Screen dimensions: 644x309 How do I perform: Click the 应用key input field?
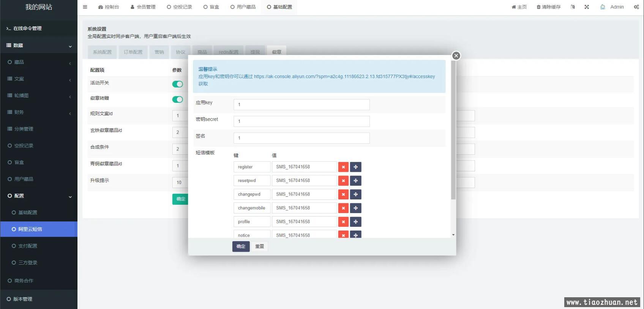(301, 105)
